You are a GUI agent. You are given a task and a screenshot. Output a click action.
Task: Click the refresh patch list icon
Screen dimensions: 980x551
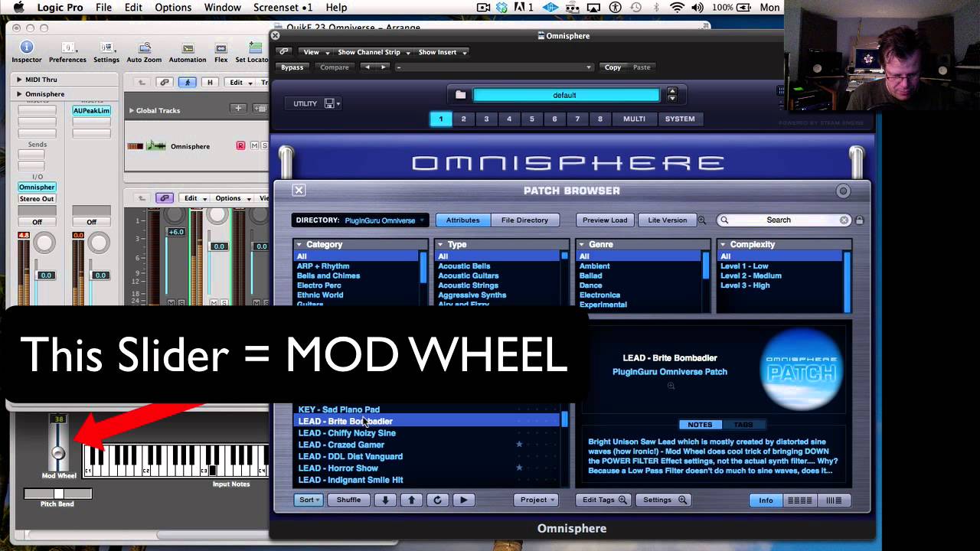click(437, 500)
